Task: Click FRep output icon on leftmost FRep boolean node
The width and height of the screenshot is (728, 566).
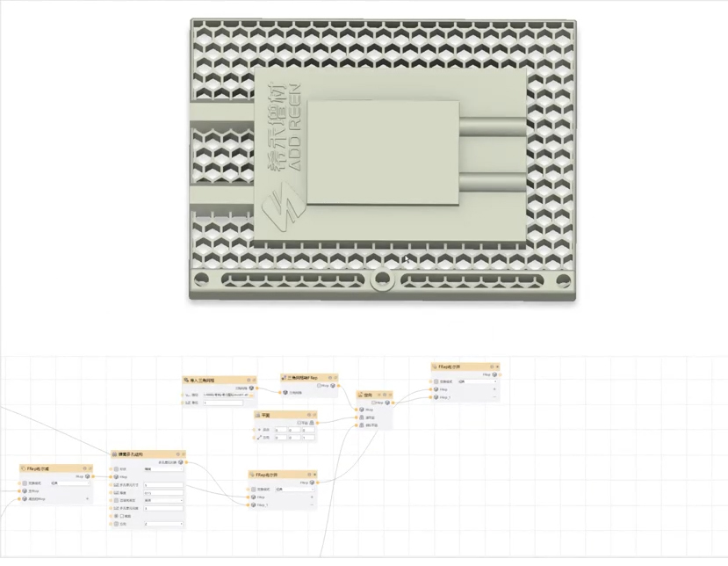Action: 87,476
